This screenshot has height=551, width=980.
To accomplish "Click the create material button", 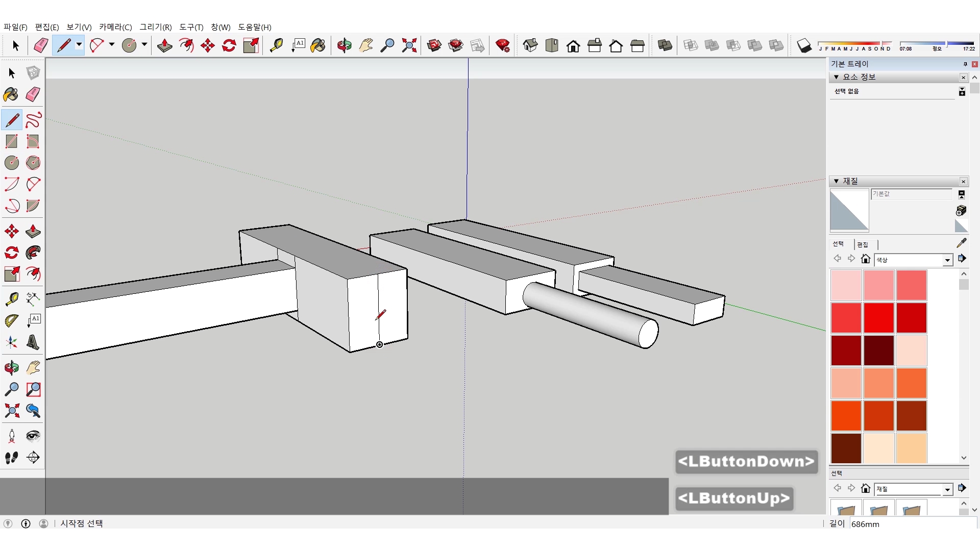I will [x=961, y=210].
